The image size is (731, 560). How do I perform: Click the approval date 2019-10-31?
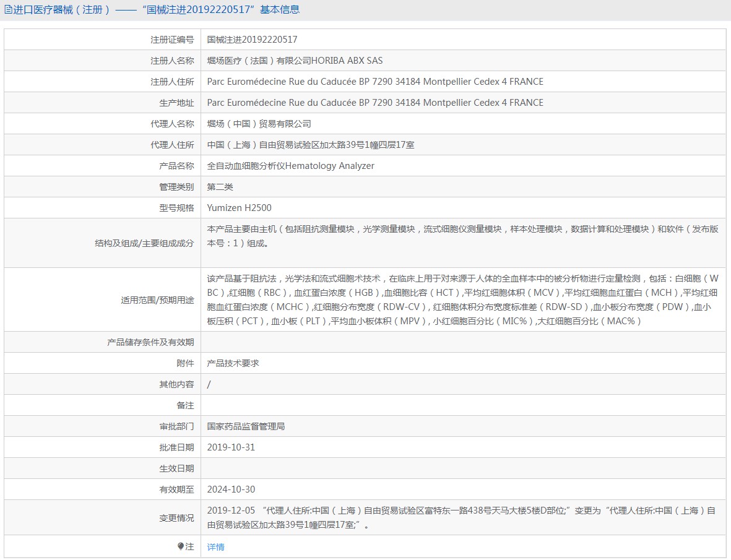click(x=231, y=447)
